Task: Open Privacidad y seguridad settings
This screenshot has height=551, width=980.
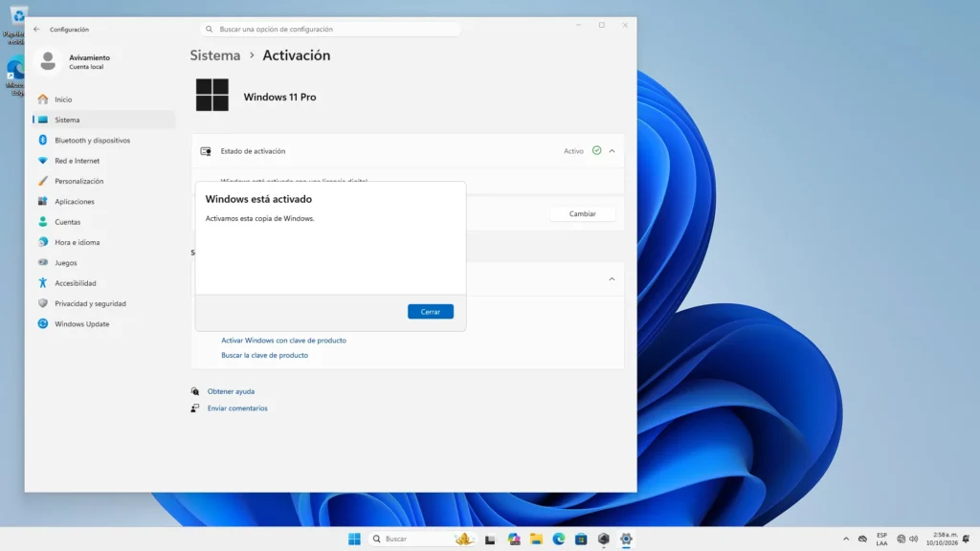Action: click(103, 303)
